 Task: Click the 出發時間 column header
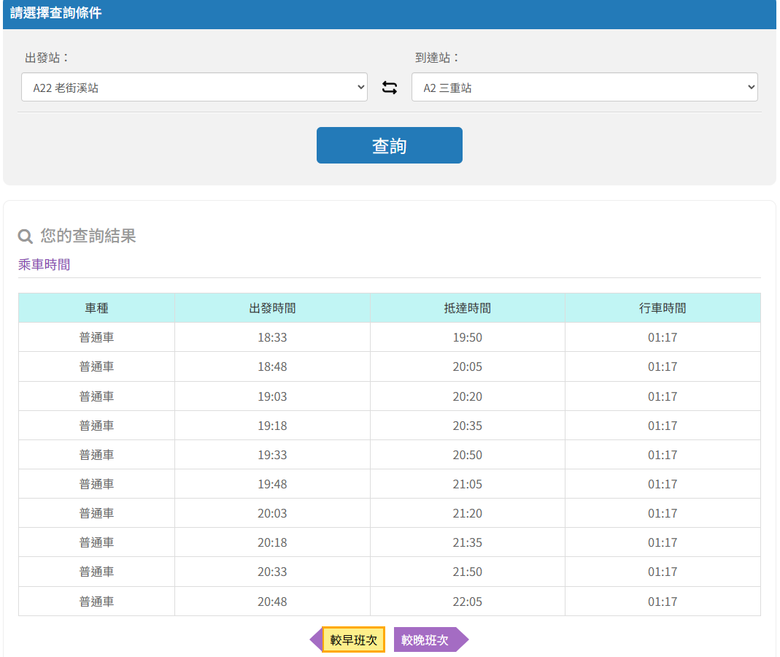[x=272, y=308]
